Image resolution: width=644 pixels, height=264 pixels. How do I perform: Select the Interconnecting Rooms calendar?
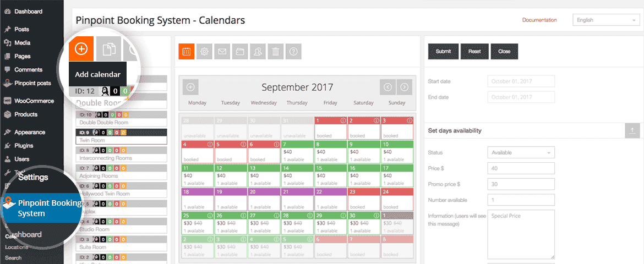122,155
